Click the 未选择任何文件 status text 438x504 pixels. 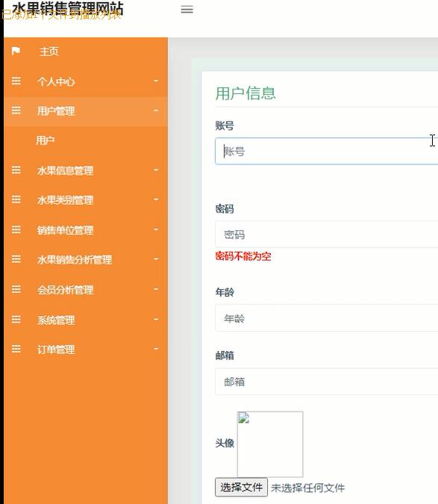307,488
